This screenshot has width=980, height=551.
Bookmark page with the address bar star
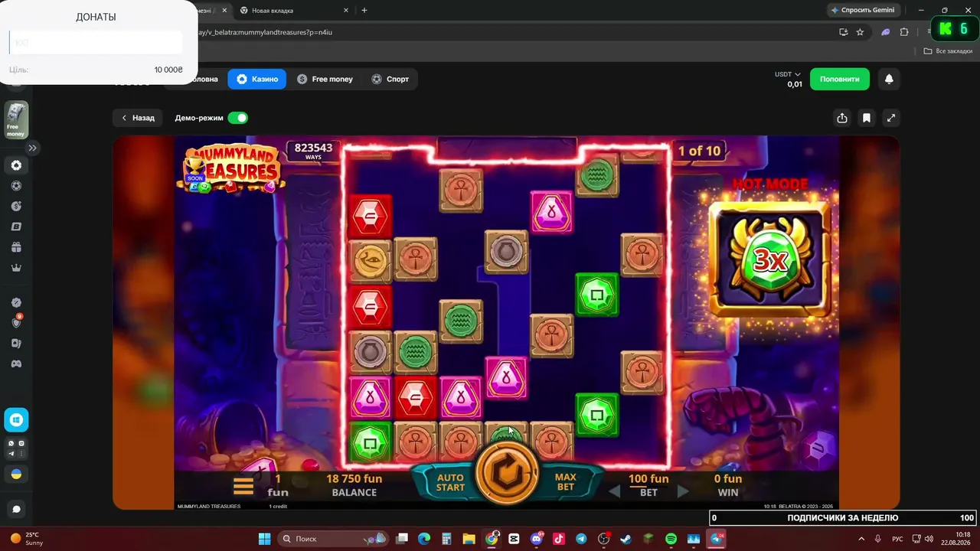coord(860,32)
